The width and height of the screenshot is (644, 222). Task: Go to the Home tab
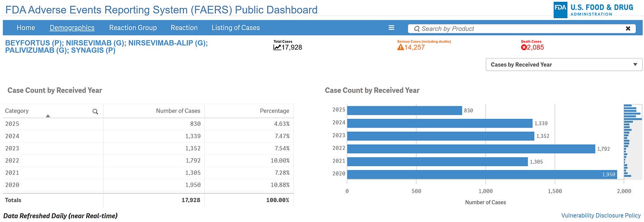point(26,27)
